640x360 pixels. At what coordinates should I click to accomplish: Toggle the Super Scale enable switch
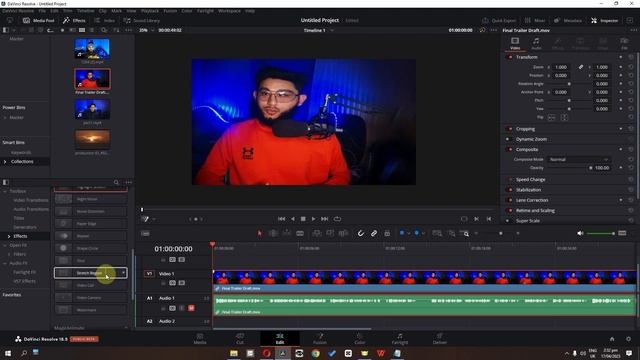click(x=508, y=221)
